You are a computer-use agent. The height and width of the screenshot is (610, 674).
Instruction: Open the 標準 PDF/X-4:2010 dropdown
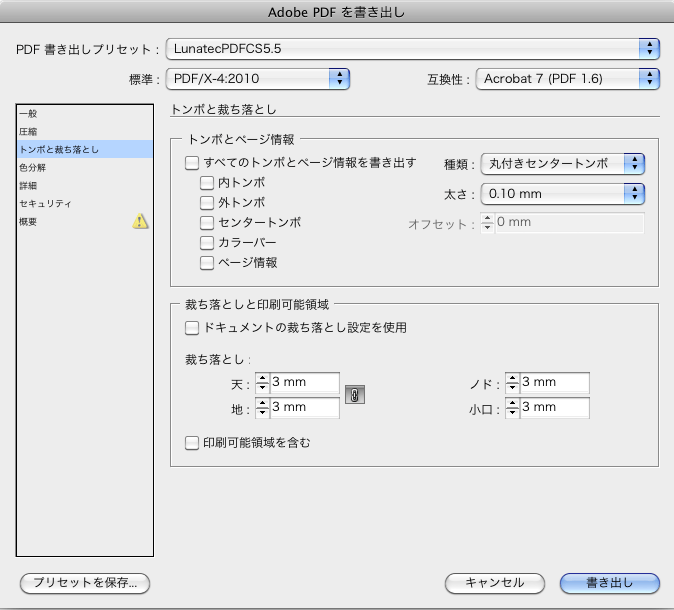[x=258, y=79]
